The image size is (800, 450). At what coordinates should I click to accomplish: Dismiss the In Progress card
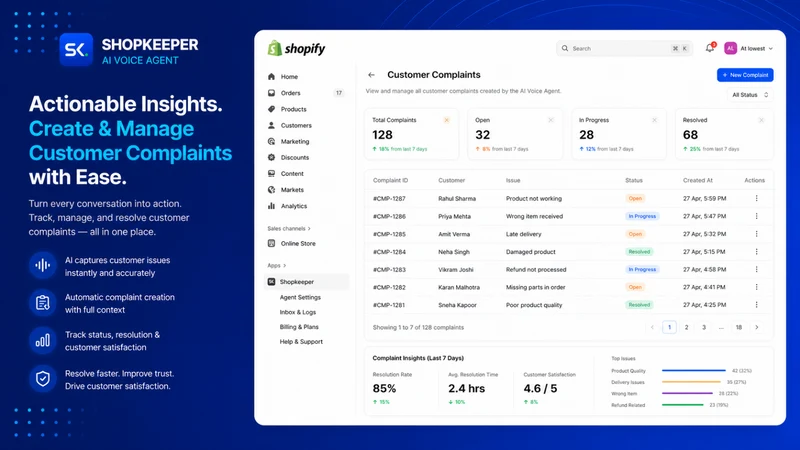click(654, 120)
